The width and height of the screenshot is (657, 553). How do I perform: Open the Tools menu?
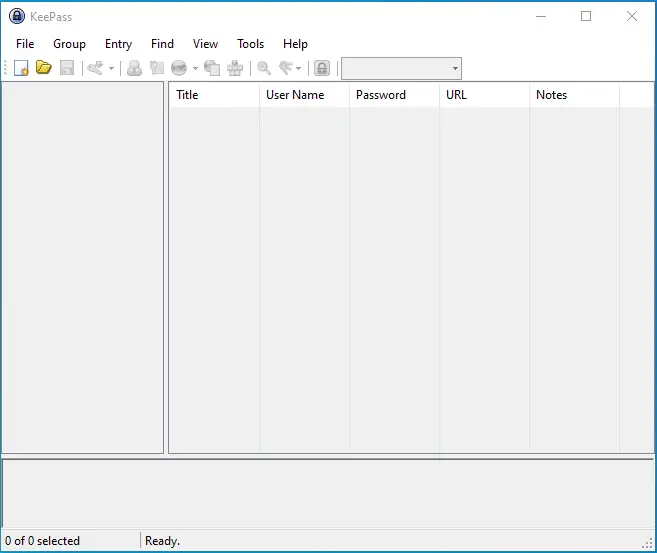pos(251,44)
